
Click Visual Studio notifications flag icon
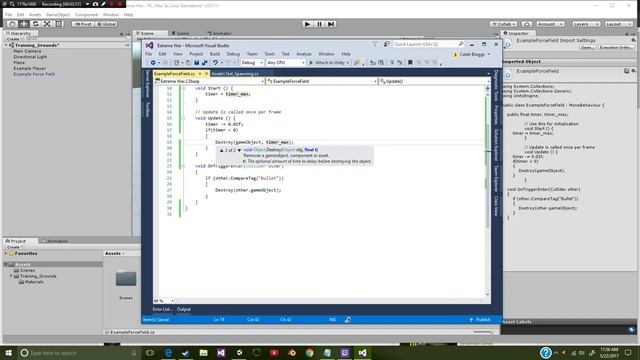click(375, 44)
